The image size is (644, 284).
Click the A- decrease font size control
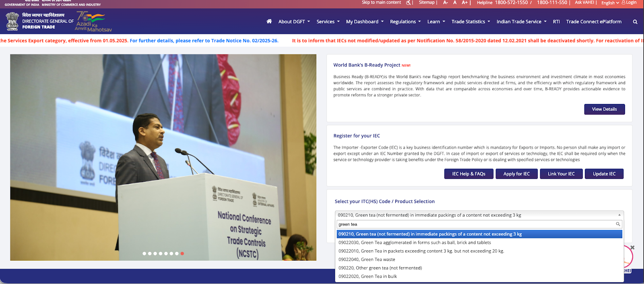pyautogui.click(x=446, y=3)
